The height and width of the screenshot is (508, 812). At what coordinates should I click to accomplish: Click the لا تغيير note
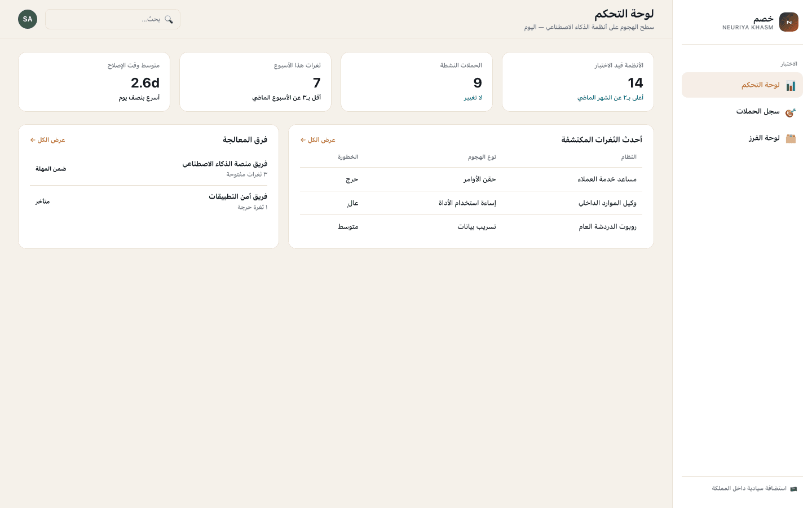click(473, 98)
